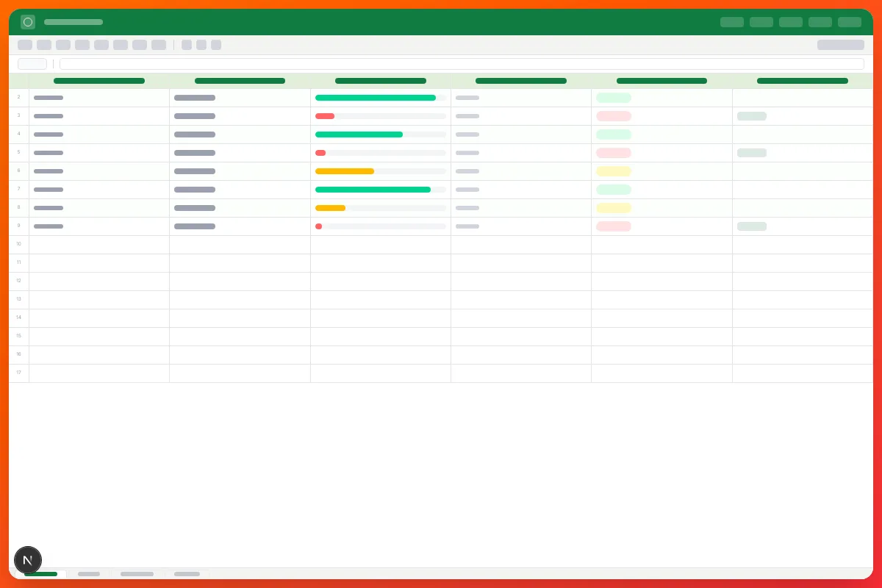Select the first column header
882x588 pixels.
(x=99, y=81)
